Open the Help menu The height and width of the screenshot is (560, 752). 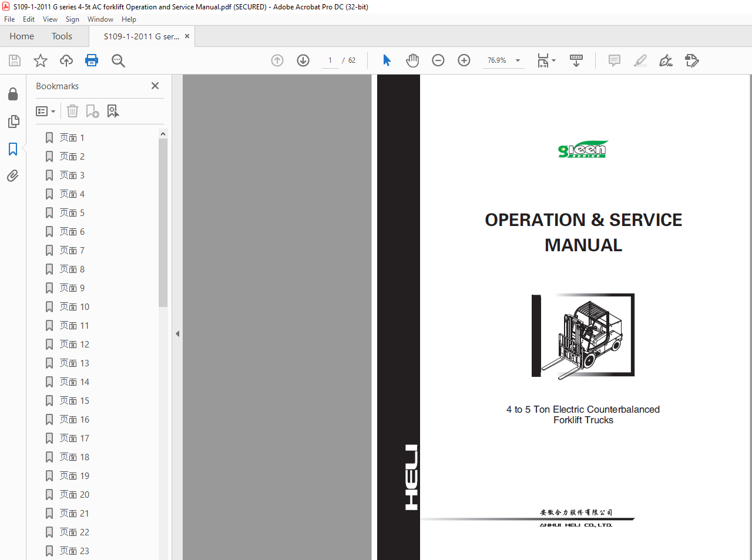[129, 19]
